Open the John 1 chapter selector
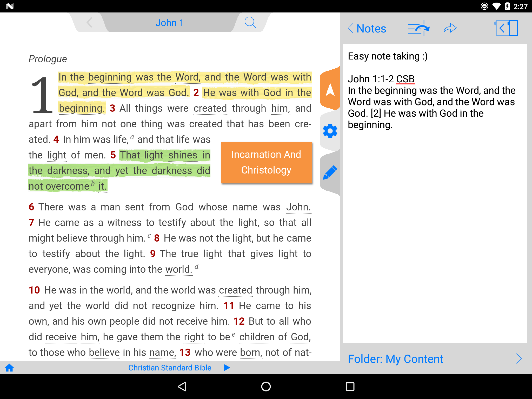The width and height of the screenshot is (532, 399). coord(170,23)
